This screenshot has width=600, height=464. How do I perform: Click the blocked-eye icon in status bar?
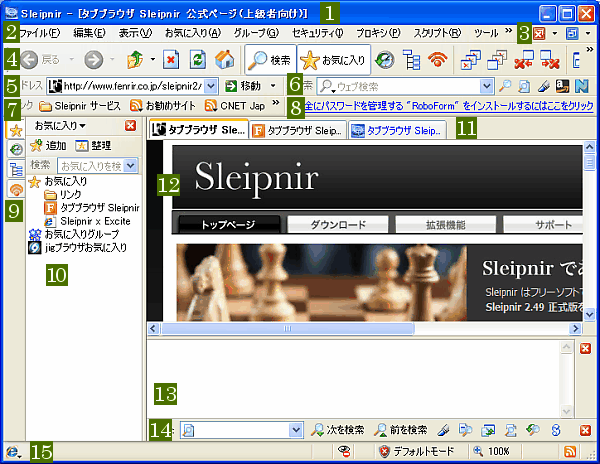344,451
